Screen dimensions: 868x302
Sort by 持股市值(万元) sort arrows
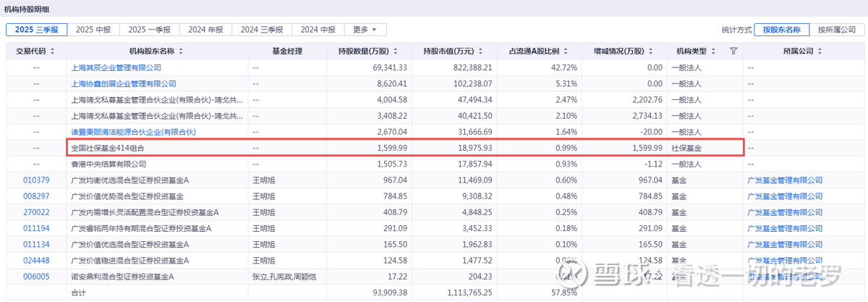[480, 51]
